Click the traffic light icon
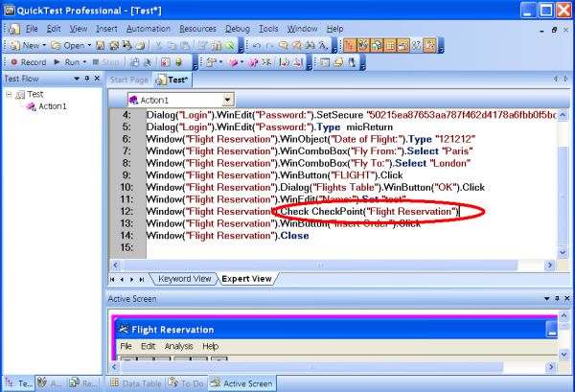The height and width of the screenshot is (392, 575). coord(179,62)
